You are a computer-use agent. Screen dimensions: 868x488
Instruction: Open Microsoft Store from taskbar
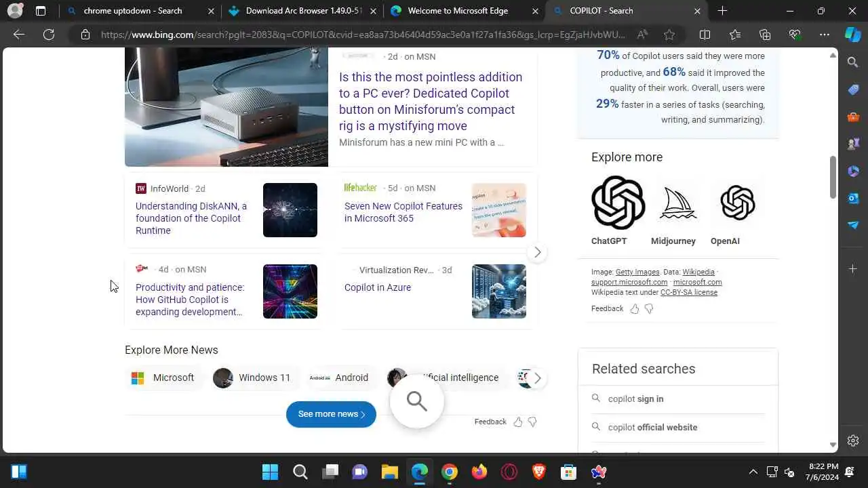tap(568, 472)
